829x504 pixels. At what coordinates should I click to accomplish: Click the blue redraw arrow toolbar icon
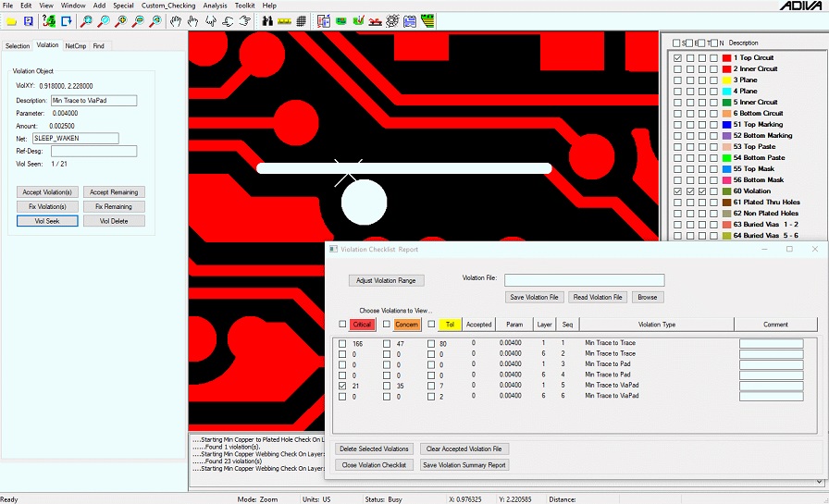click(67, 21)
